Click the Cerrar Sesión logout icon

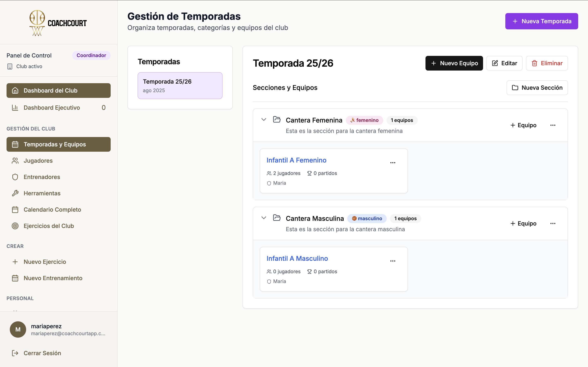click(x=15, y=353)
